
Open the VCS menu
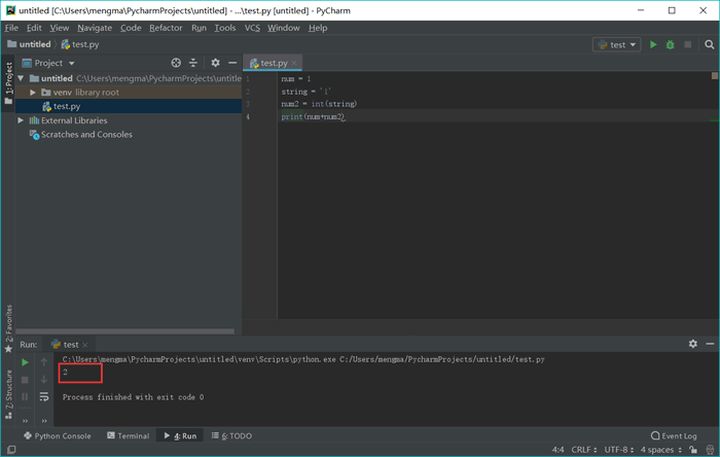click(252, 28)
